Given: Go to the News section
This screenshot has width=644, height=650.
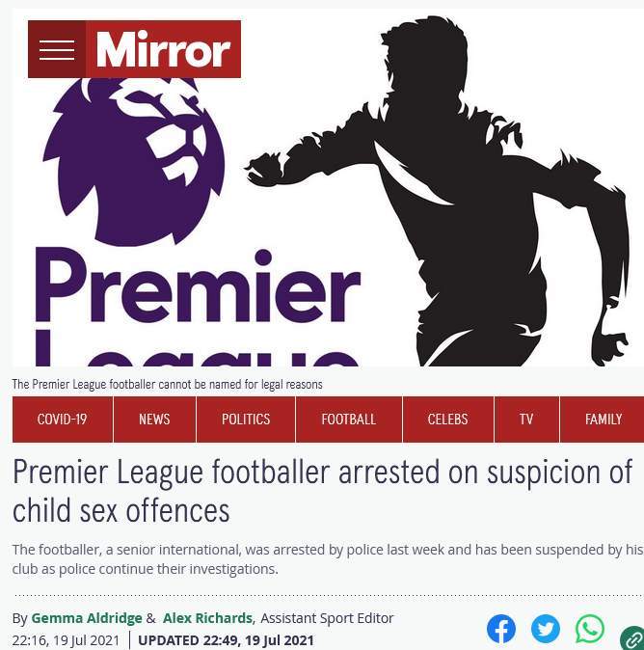Looking at the screenshot, I should coord(154,420).
